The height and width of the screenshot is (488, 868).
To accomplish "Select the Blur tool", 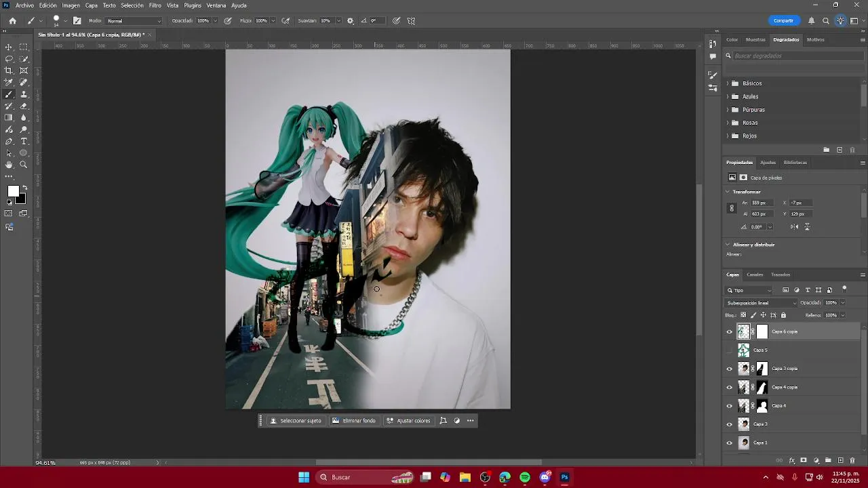I will pos(24,117).
